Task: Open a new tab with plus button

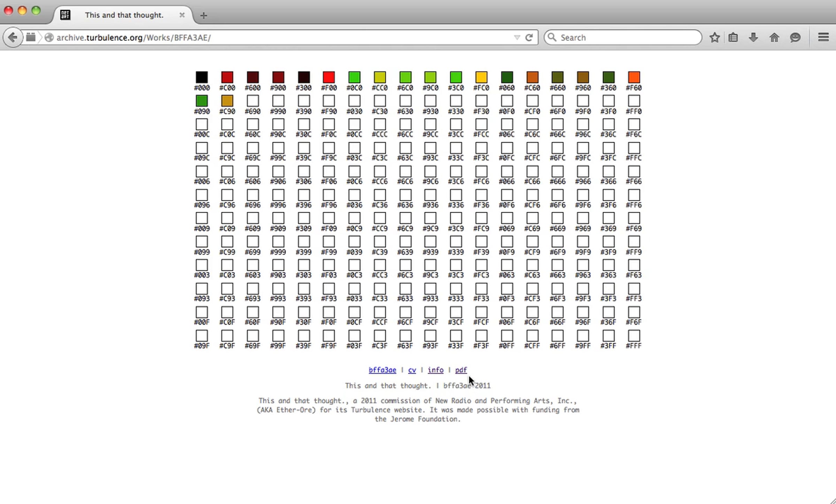Action: tap(204, 15)
